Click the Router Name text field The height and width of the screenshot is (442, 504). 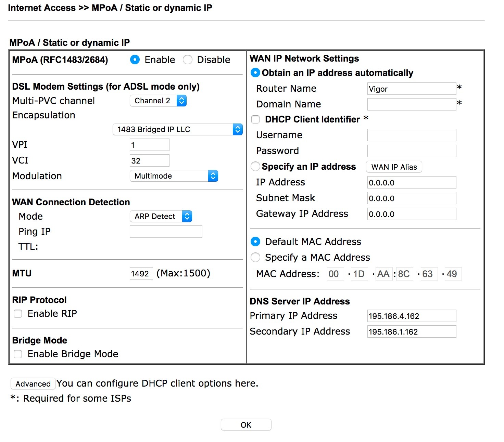click(x=412, y=89)
